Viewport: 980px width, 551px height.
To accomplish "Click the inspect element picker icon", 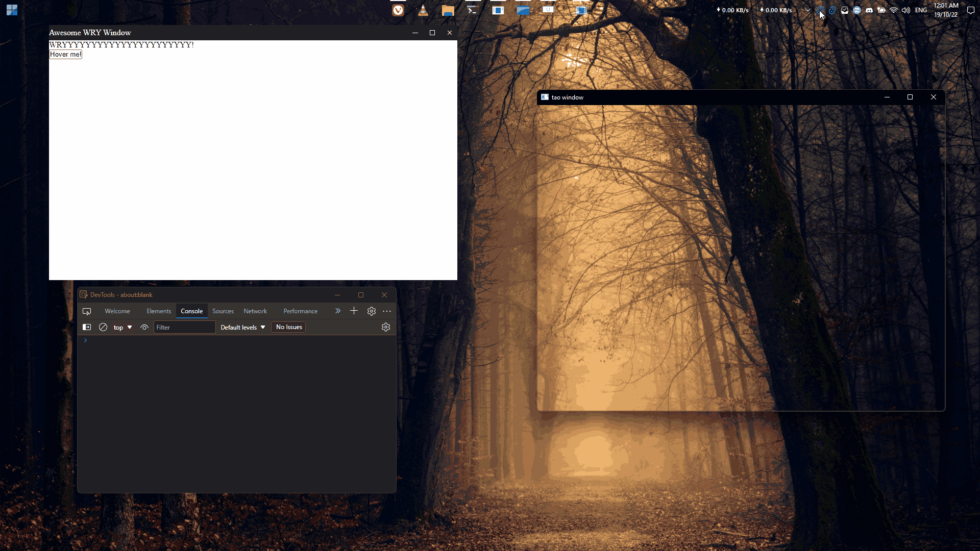I will point(87,311).
